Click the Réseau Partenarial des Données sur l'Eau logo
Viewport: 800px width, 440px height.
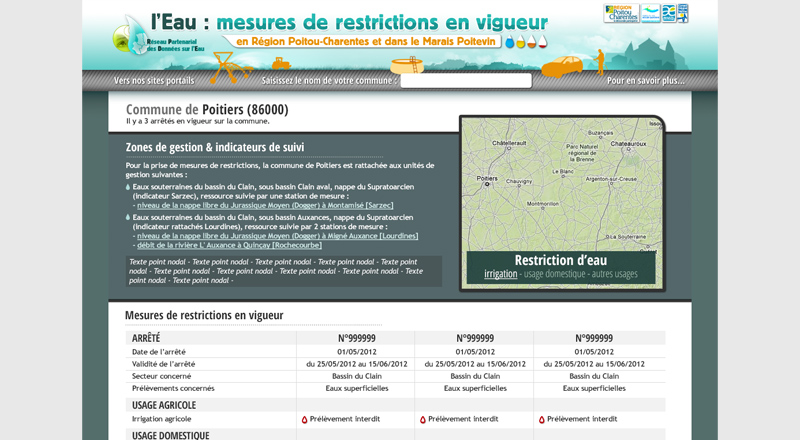click(158, 36)
